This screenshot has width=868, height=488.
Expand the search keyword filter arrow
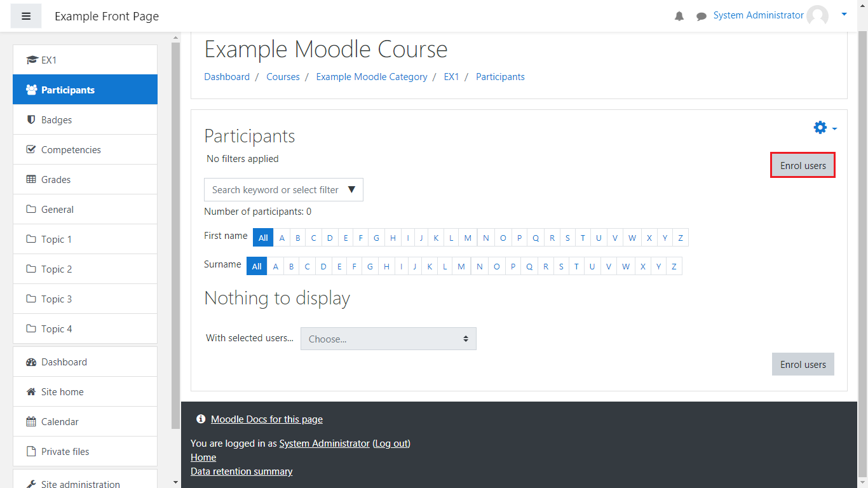pyautogui.click(x=351, y=189)
